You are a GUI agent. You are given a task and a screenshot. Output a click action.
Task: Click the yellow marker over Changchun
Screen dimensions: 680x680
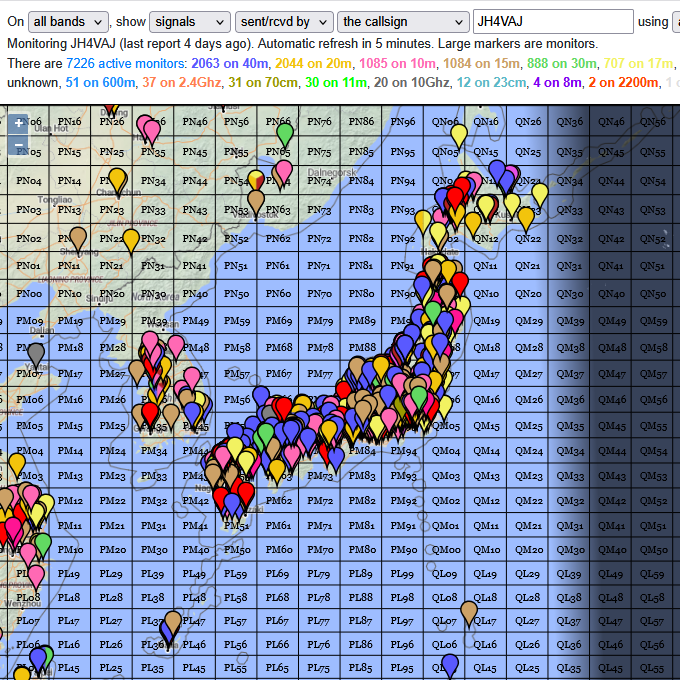(117, 180)
